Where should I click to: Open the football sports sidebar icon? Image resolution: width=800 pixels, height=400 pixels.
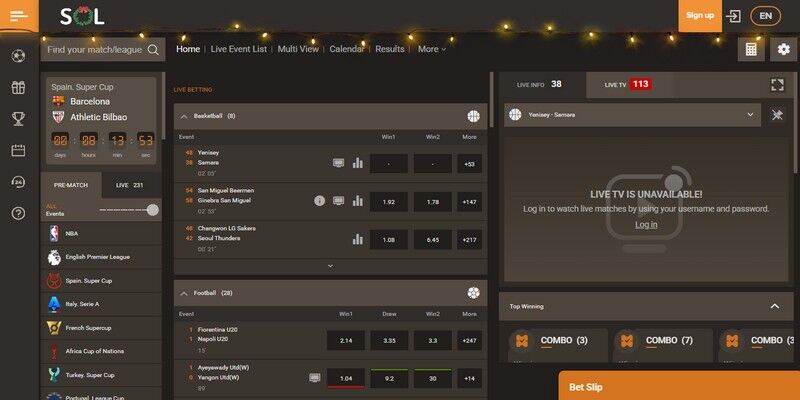(x=18, y=56)
